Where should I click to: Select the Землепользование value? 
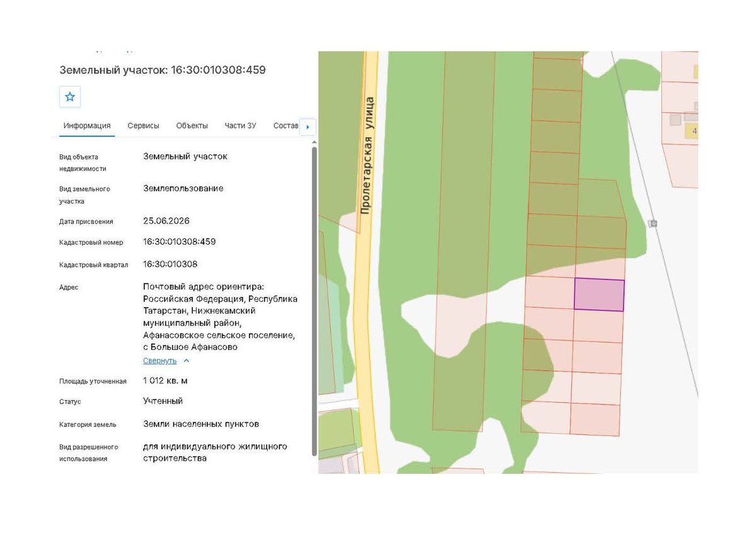(x=183, y=188)
